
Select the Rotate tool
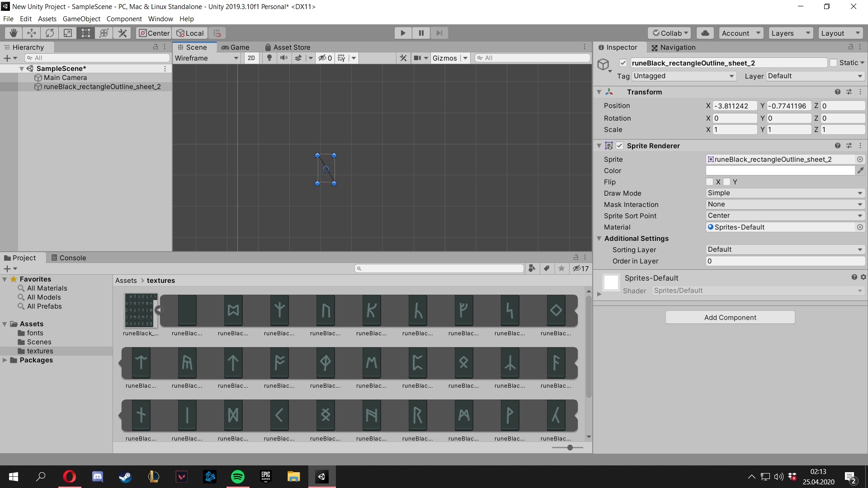[50, 33]
